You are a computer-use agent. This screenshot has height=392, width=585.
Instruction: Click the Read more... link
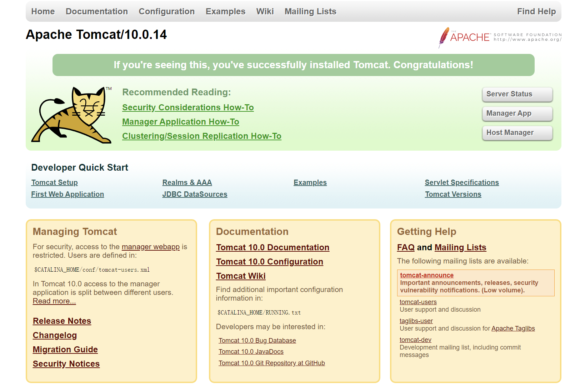[x=54, y=301]
